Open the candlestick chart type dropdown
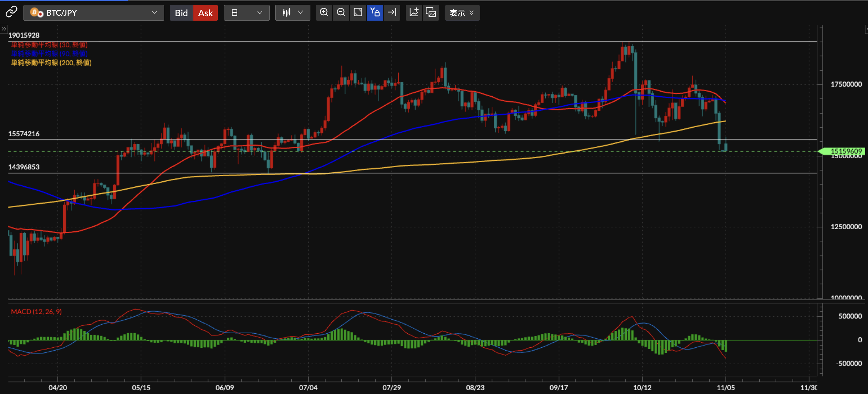Viewport: 868px width, 394px height. [x=292, y=13]
